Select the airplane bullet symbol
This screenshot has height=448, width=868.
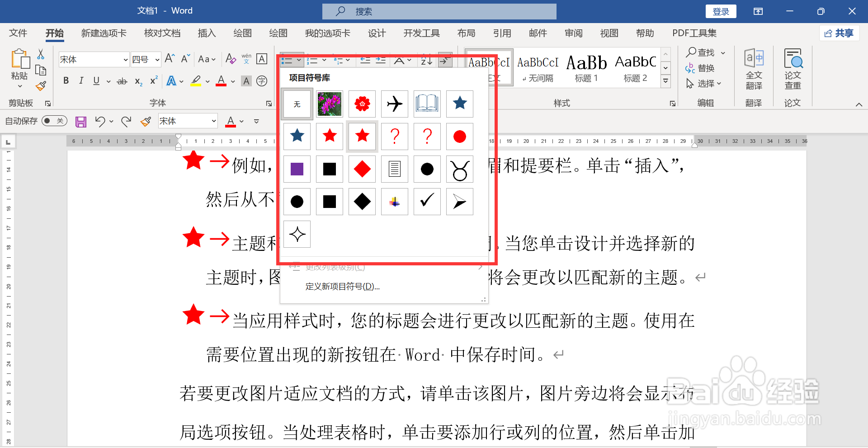(395, 104)
